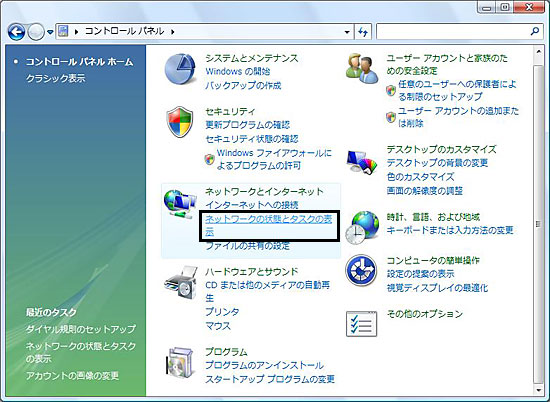Open the ネットワークとインターネット globe icon
Screen dimensions: 550x402
click(x=180, y=203)
